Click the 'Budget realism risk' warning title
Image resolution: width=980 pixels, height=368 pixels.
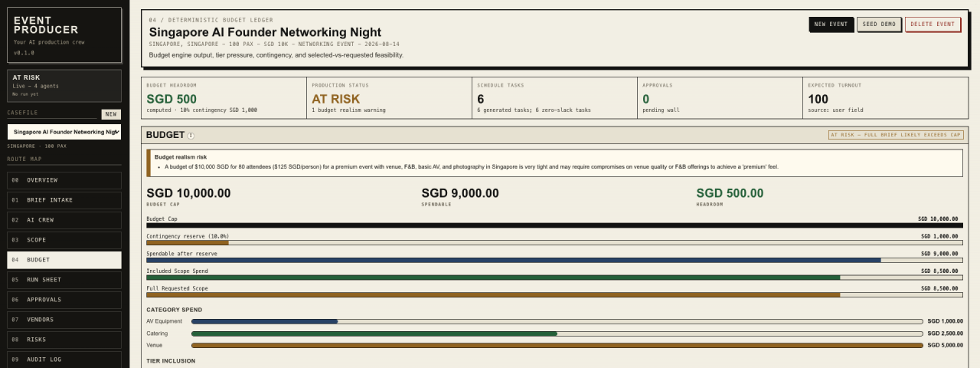point(181,156)
